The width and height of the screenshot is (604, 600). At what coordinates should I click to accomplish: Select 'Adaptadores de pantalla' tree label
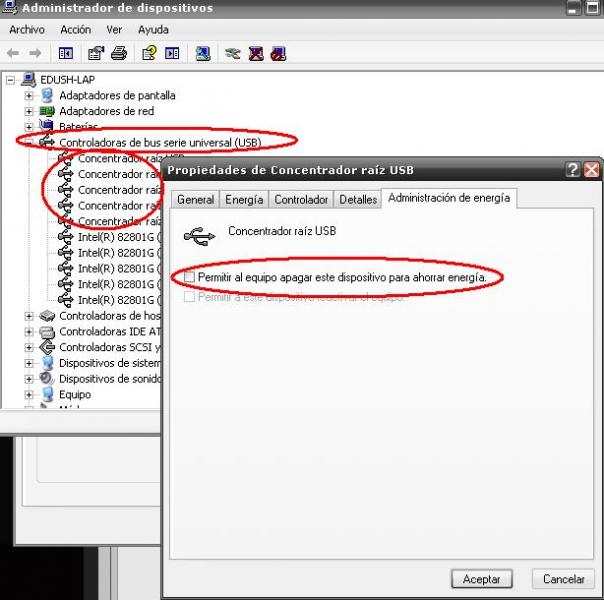pyautogui.click(x=117, y=96)
